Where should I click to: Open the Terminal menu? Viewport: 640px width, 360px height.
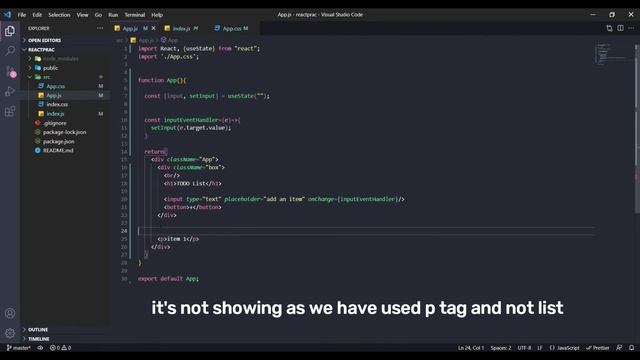point(135,15)
